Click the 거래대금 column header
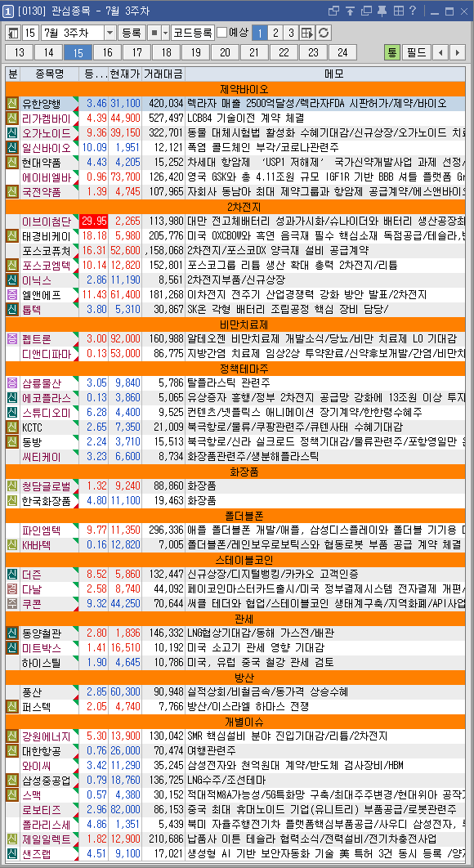This screenshot has height=868, width=474. click(163, 74)
